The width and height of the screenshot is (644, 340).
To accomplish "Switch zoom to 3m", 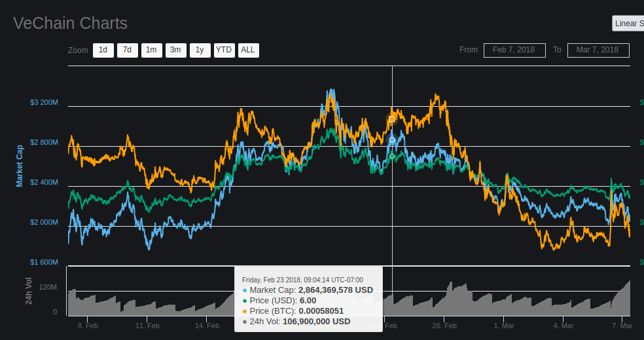I will point(176,50).
